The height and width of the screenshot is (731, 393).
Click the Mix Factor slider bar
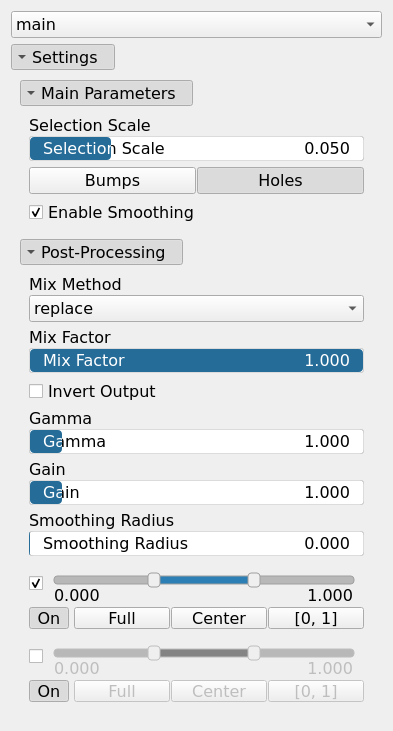196,361
